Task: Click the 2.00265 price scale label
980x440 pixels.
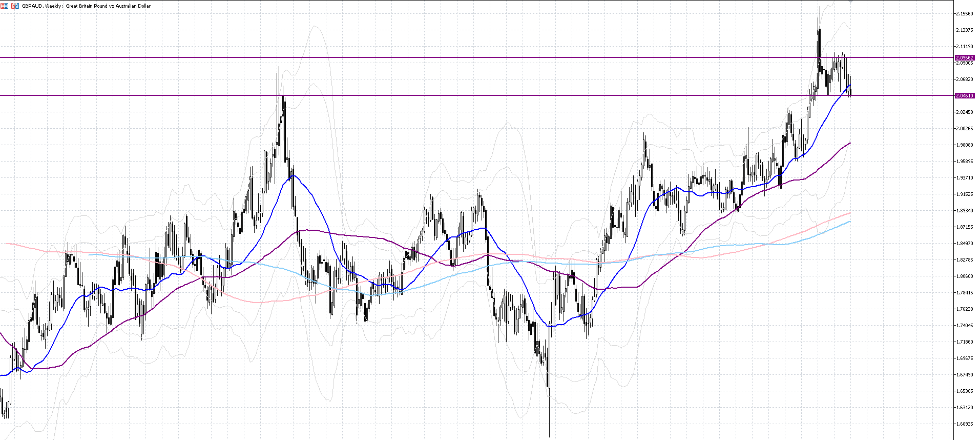Action: pyautogui.click(x=965, y=129)
